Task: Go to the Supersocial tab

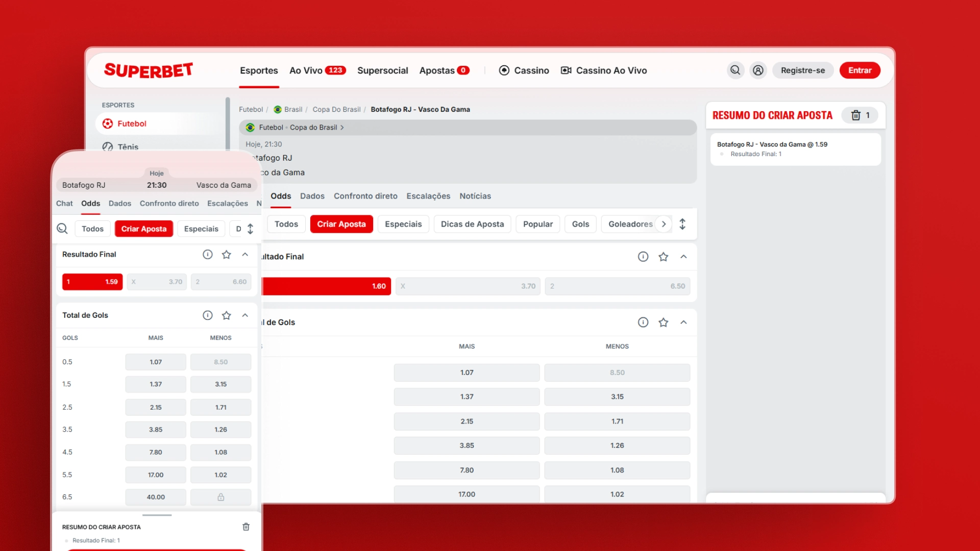Action: 383,70
